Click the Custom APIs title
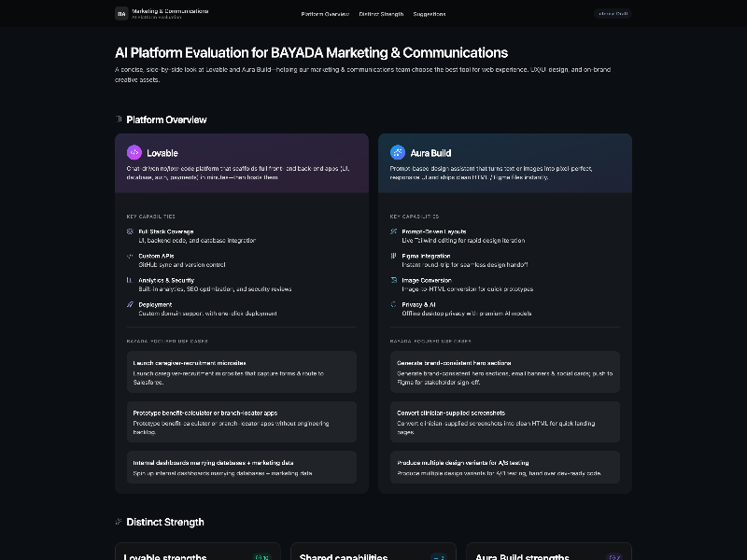Screen dimensions: 747x560 click(156, 256)
